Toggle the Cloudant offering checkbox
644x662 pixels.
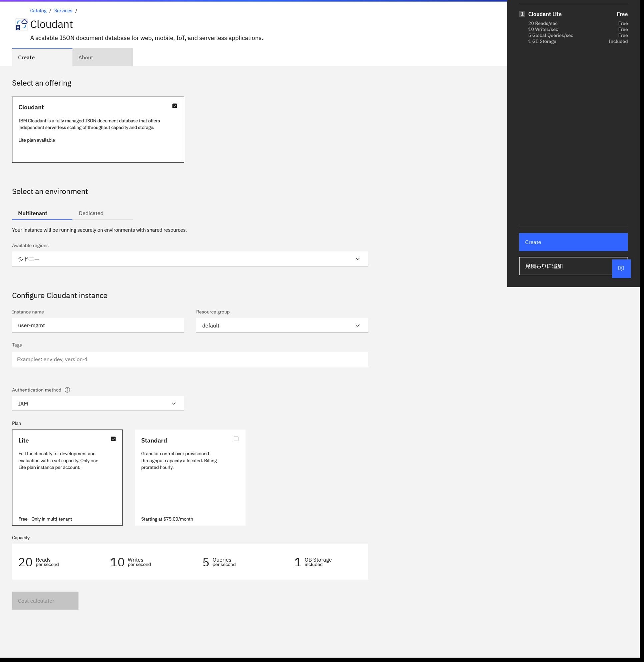point(175,106)
